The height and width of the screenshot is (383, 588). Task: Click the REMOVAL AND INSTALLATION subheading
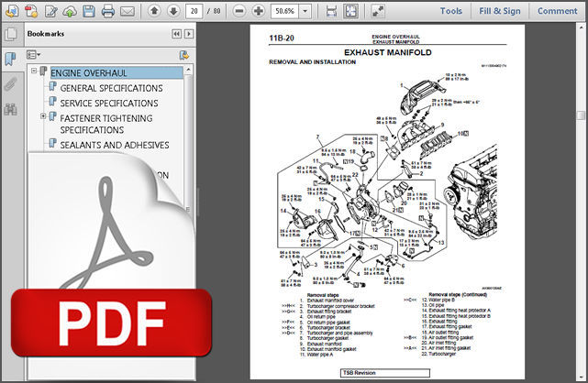tap(313, 61)
